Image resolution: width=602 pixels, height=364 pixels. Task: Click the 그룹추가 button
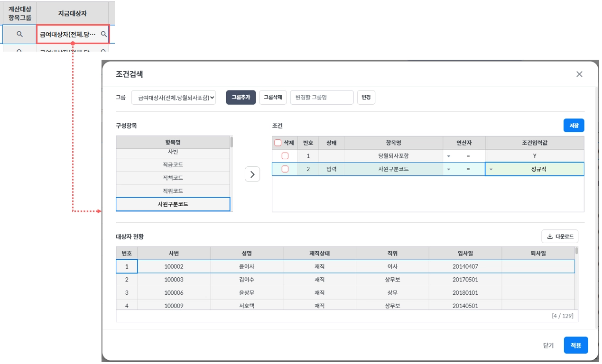[x=241, y=97]
